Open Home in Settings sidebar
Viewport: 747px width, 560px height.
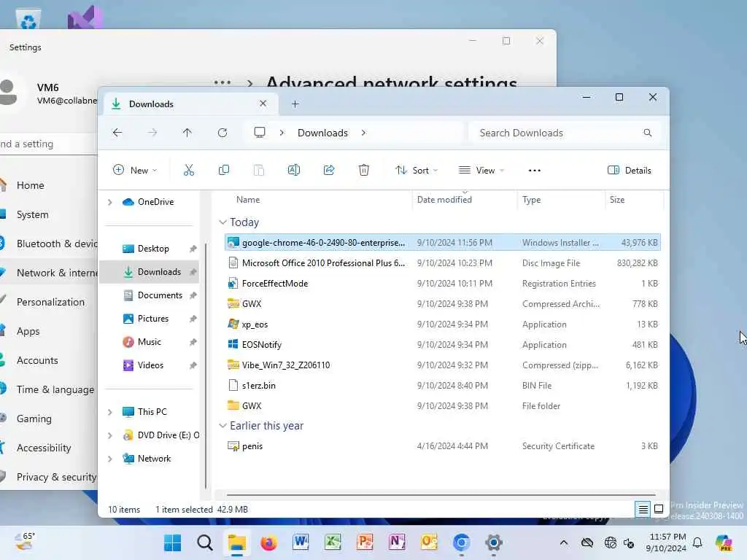point(31,185)
